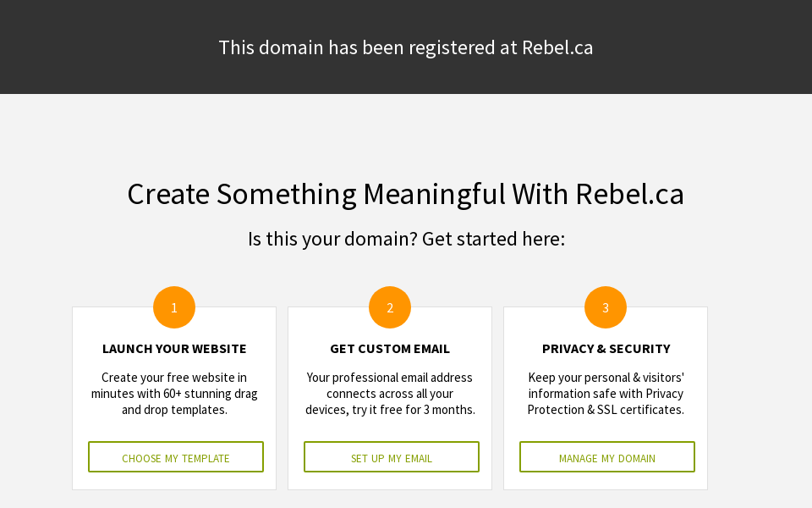This screenshot has height=508, width=812.
Task: Click the orange step 3 circle
Action: 606,307
